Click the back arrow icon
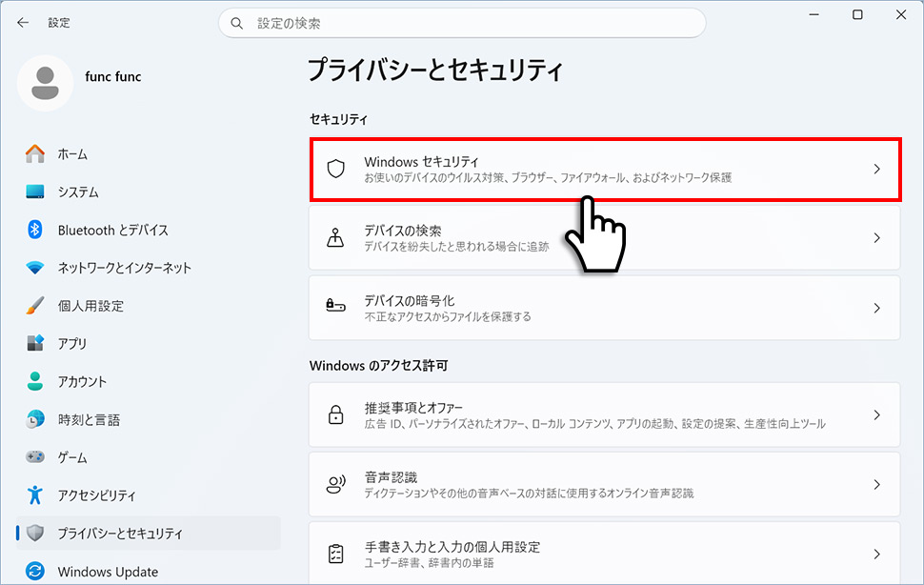The width and height of the screenshot is (924, 585). [x=23, y=23]
